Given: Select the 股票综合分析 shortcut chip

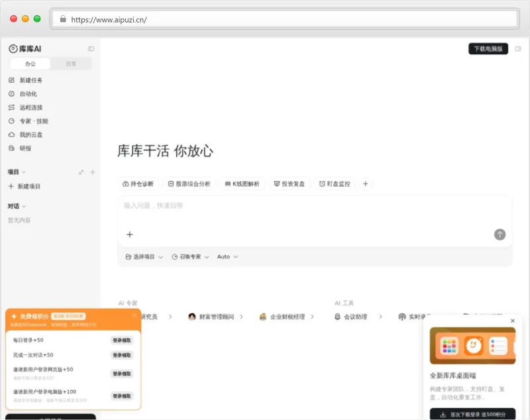Looking at the screenshot, I should point(189,184).
